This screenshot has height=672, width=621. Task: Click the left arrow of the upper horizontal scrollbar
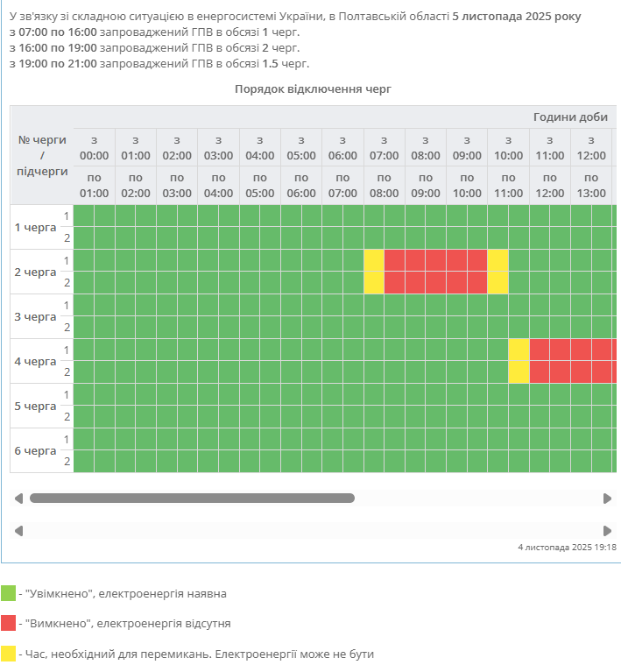point(18,499)
